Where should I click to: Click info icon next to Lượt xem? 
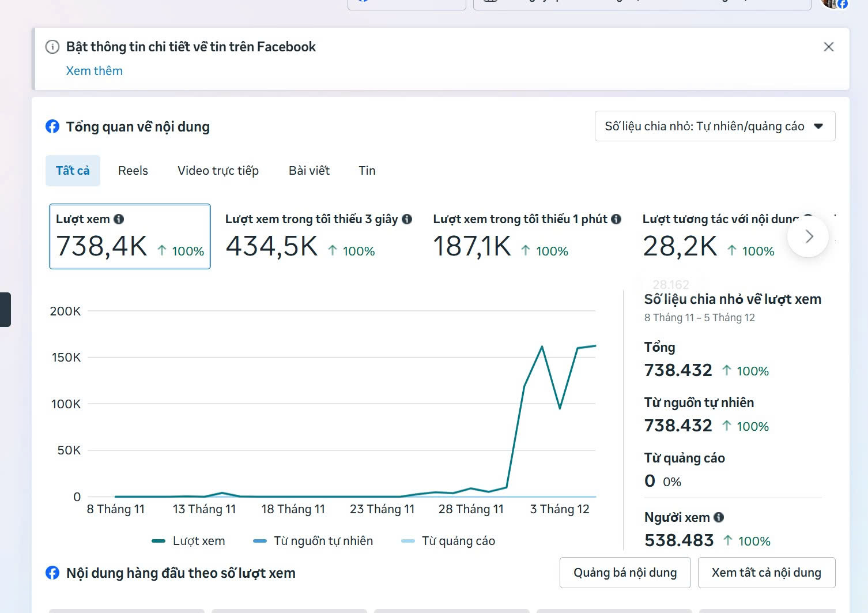(119, 219)
